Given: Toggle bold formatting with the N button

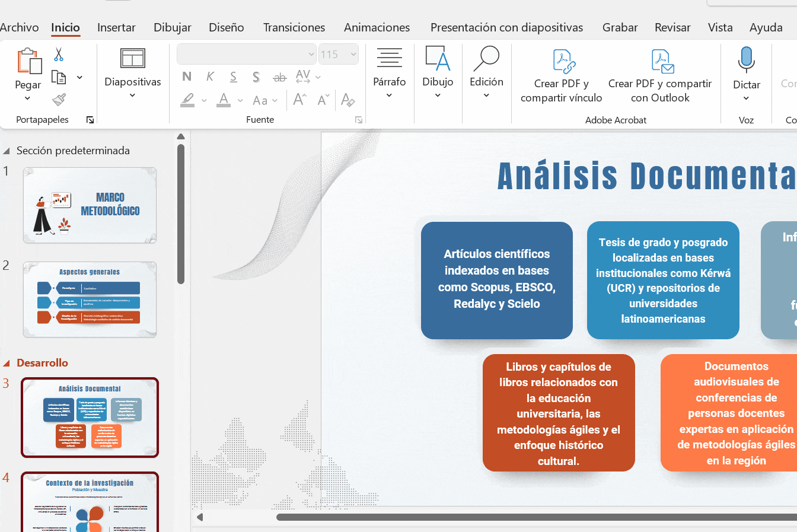Looking at the screenshot, I should point(187,77).
